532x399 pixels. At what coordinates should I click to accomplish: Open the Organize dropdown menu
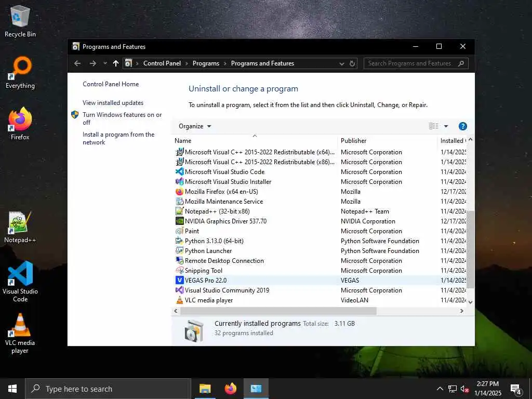pyautogui.click(x=195, y=126)
